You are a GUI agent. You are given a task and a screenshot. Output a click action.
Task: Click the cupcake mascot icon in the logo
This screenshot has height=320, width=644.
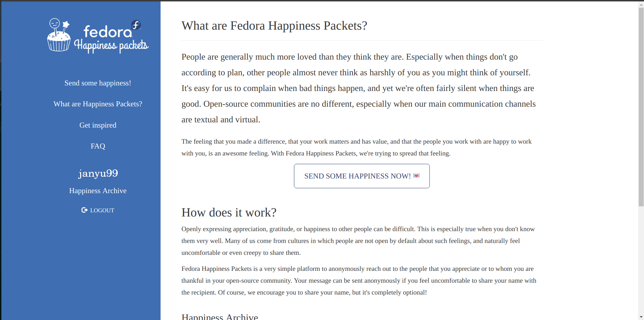59,35
